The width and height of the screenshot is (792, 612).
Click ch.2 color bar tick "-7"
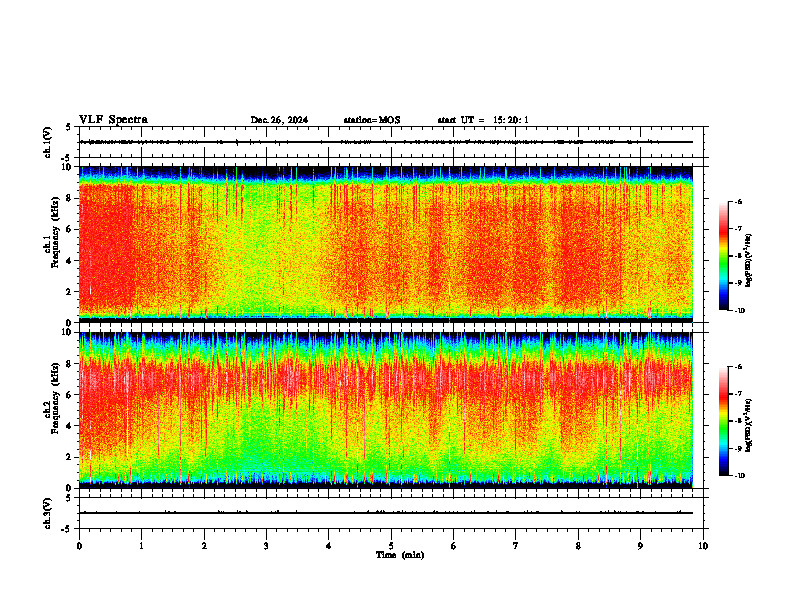pyautogui.click(x=739, y=394)
